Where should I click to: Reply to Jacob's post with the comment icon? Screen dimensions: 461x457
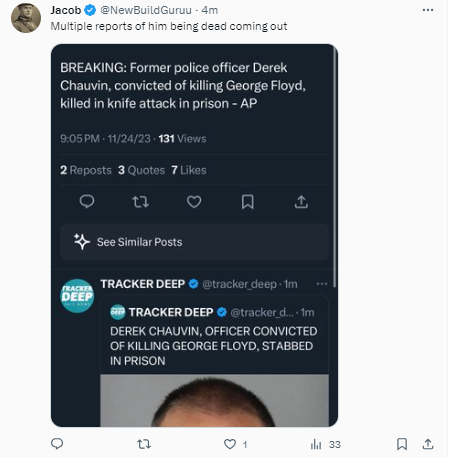click(x=57, y=444)
